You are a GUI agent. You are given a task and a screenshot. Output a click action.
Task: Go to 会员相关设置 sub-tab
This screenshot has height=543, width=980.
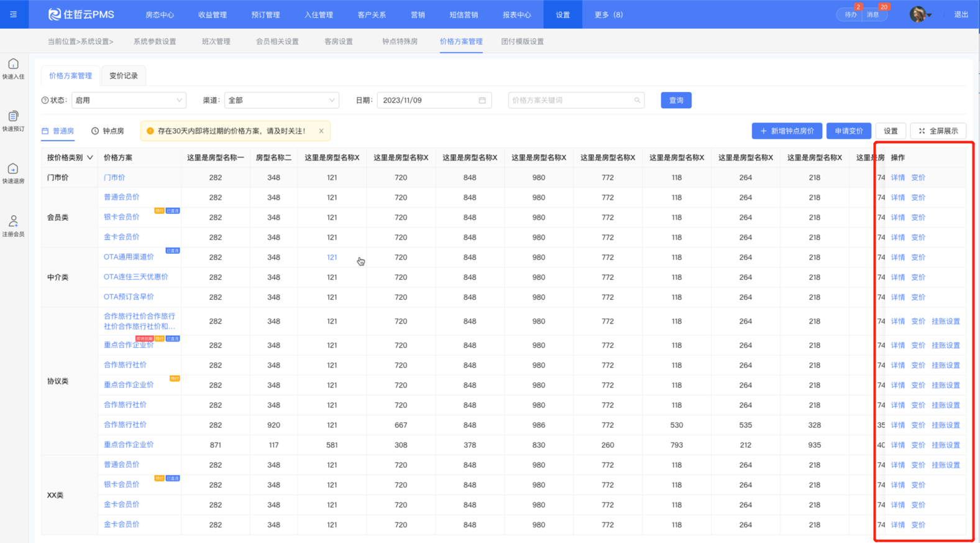[x=277, y=42]
